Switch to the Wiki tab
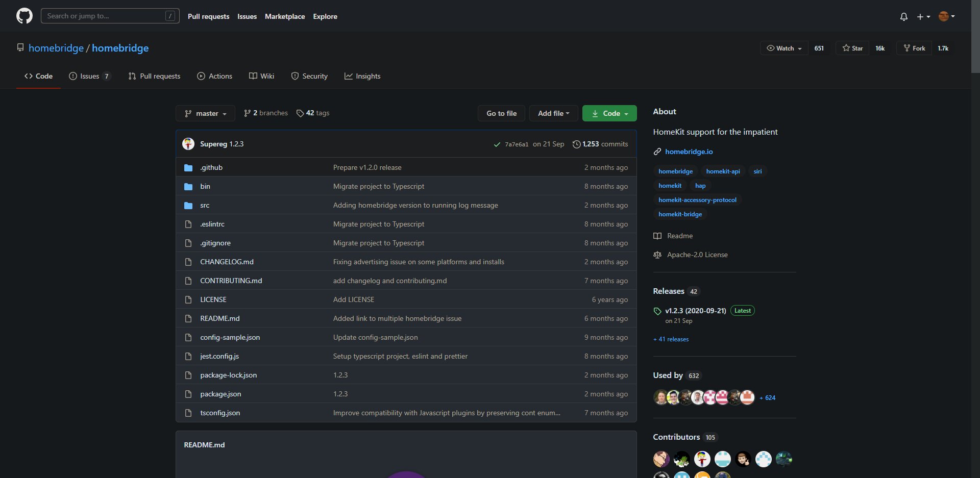Image resolution: width=980 pixels, height=478 pixels. 261,76
